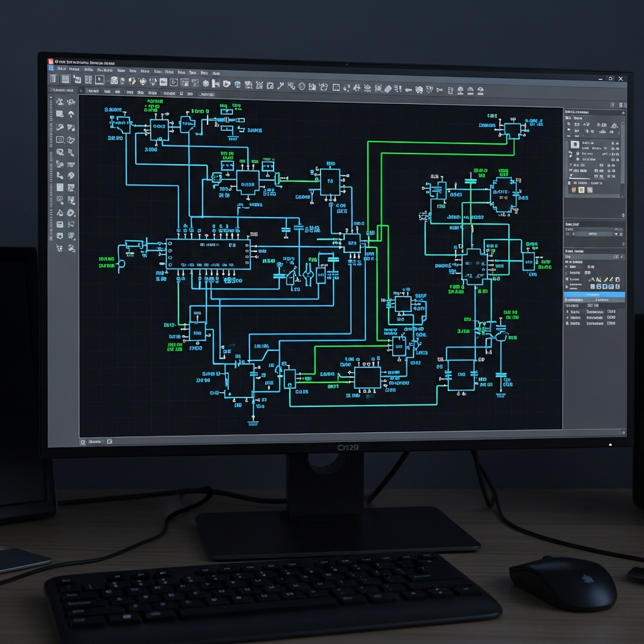Viewport: 644px width, 644px height.
Task: Close the schematic editor window
Action: pyautogui.click(x=621, y=79)
